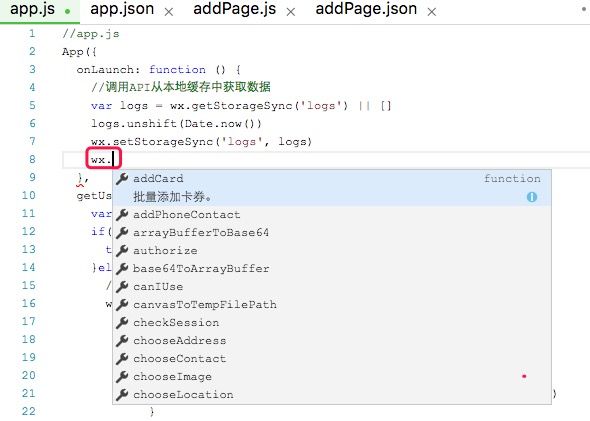Pick canvasToTempFilePath suggestion
This screenshot has width=590, height=421.
click(x=332, y=305)
